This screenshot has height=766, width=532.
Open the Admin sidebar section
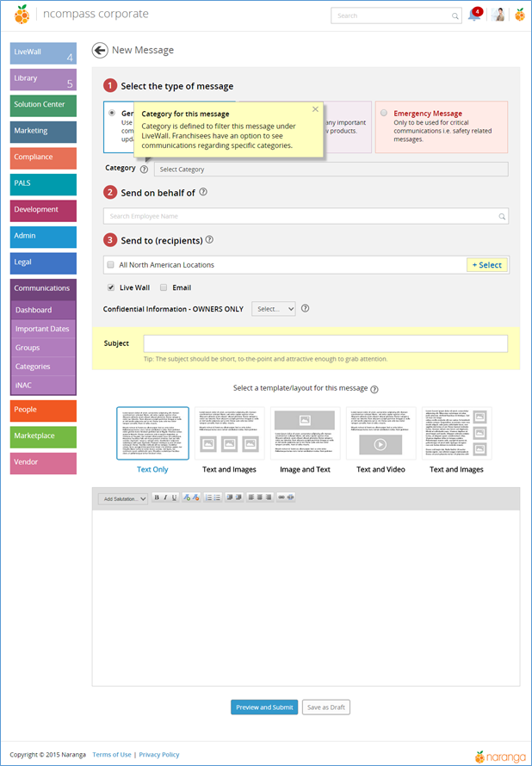point(43,237)
